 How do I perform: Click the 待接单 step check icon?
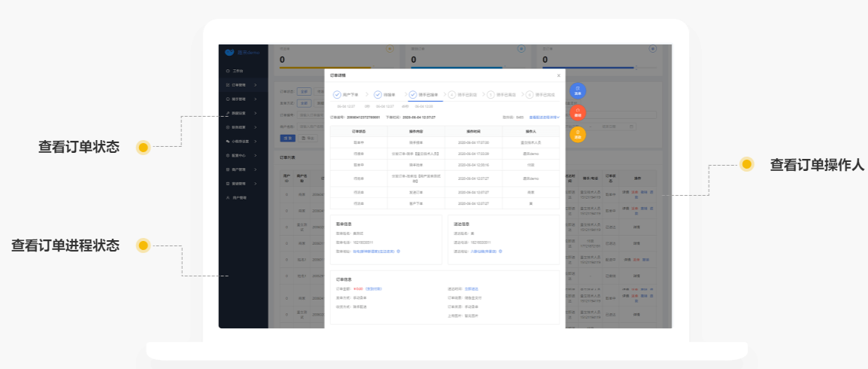(378, 95)
